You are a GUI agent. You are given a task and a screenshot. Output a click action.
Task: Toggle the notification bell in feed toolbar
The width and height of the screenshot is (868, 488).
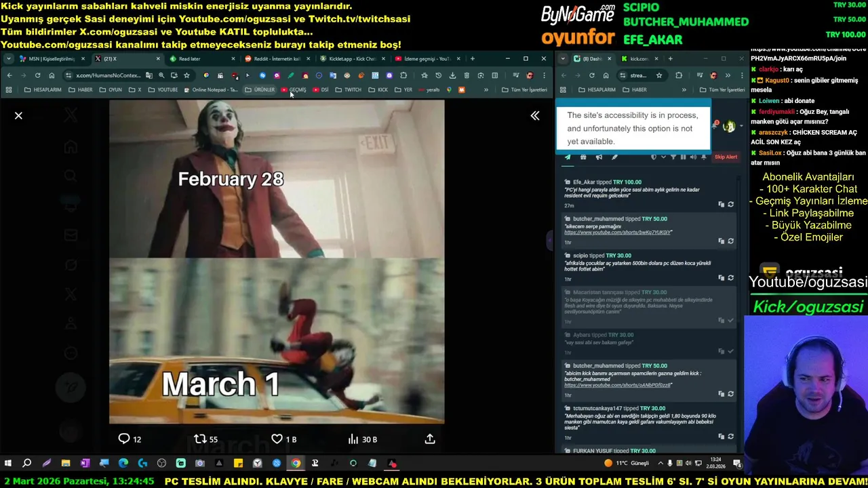click(703, 157)
